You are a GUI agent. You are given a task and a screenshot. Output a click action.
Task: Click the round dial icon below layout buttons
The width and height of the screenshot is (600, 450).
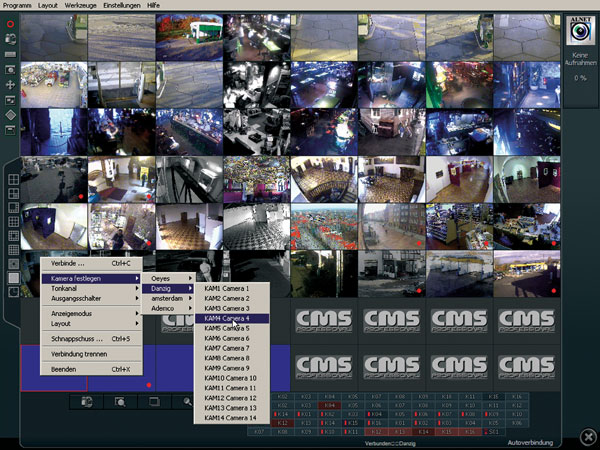[x=13, y=292]
